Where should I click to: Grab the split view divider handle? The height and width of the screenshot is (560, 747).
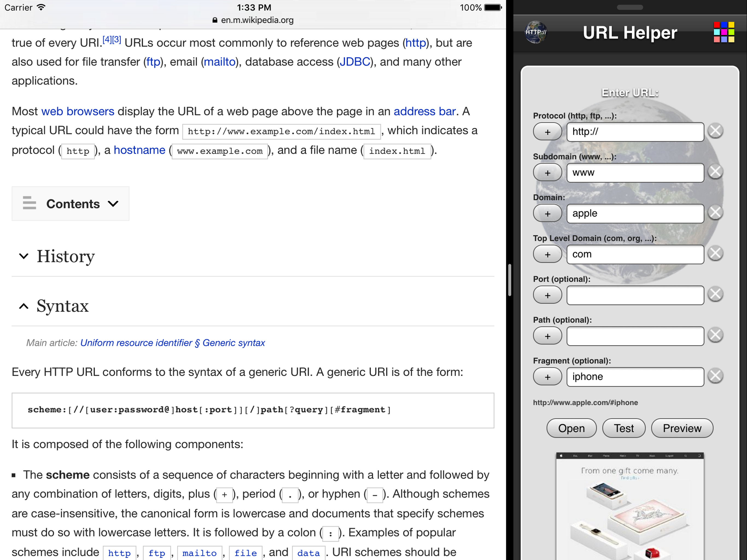pos(510,280)
